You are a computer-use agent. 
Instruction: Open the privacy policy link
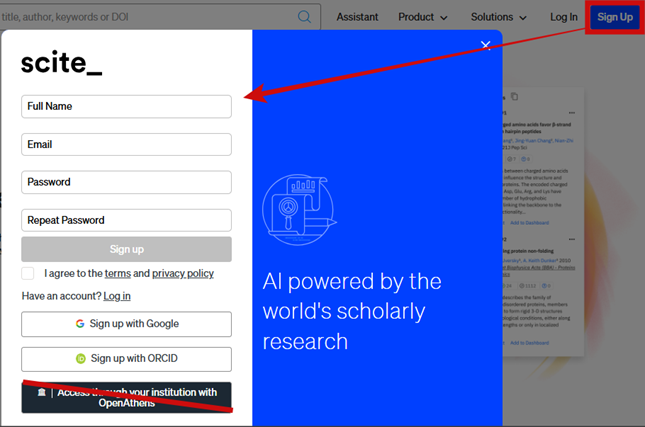[182, 273]
